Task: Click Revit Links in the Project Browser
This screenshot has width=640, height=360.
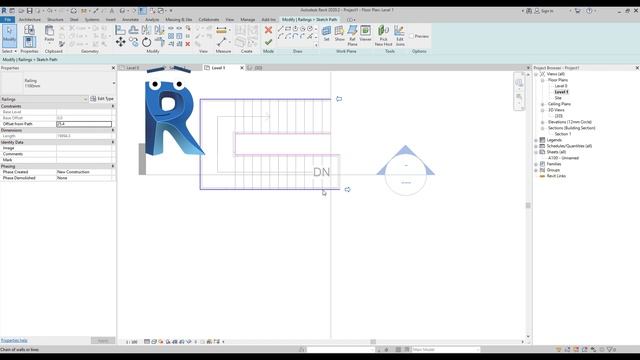Action: click(556, 176)
